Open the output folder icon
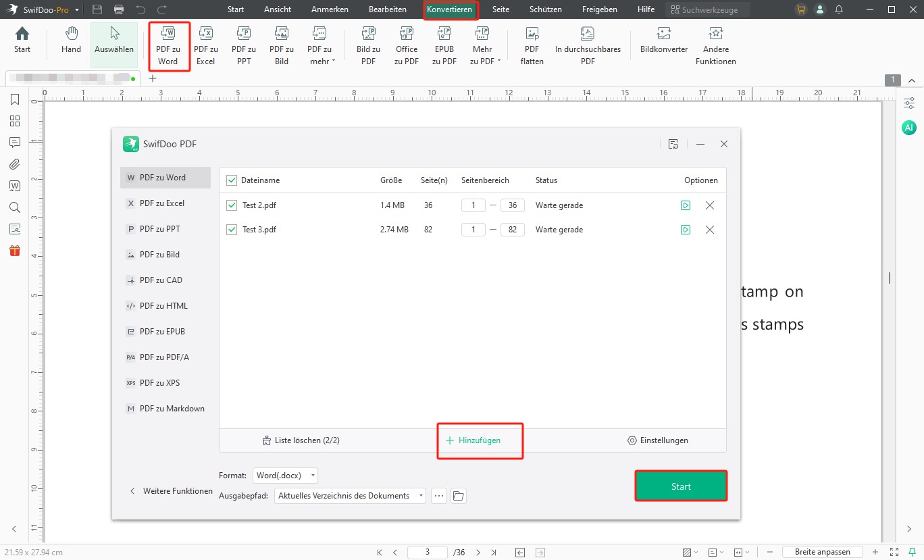The width and height of the screenshot is (924, 560). pos(459,496)
